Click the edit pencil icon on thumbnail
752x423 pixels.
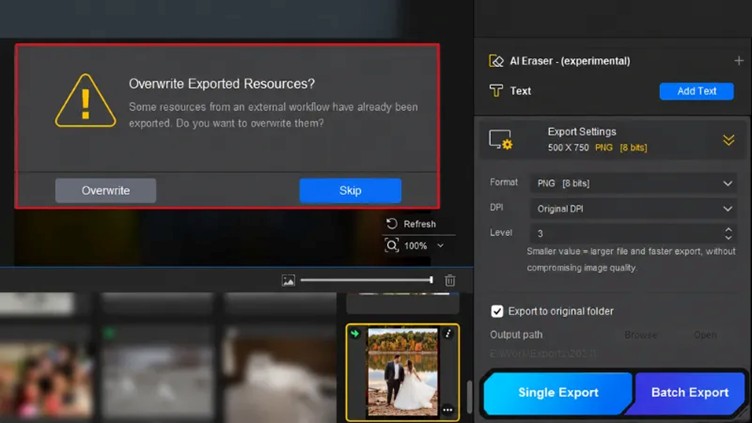click(x=448, y=333)
